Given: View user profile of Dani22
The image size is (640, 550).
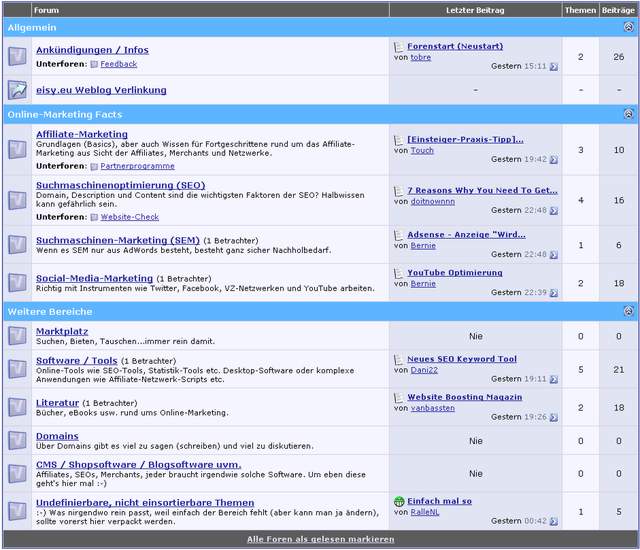Looking at the screenshot, I should pyautogui.click(x=424, y=370).
